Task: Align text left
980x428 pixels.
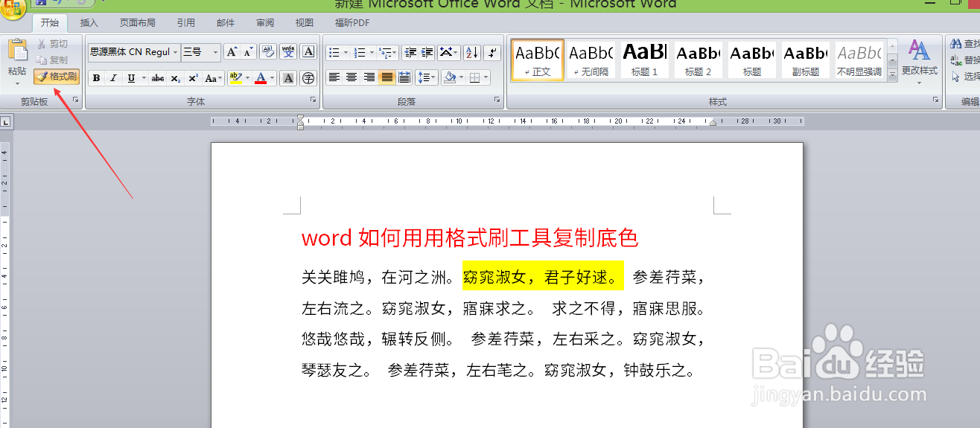Action: 334,77
